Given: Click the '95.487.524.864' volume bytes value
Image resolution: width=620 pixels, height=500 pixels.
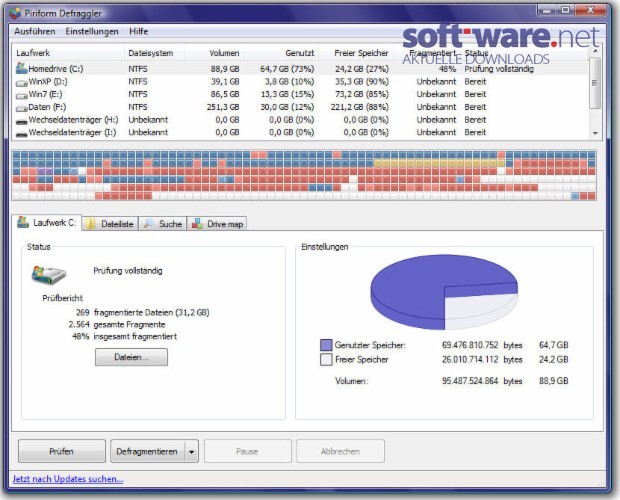Looking at the screenshot, I should tap(470, 381).
